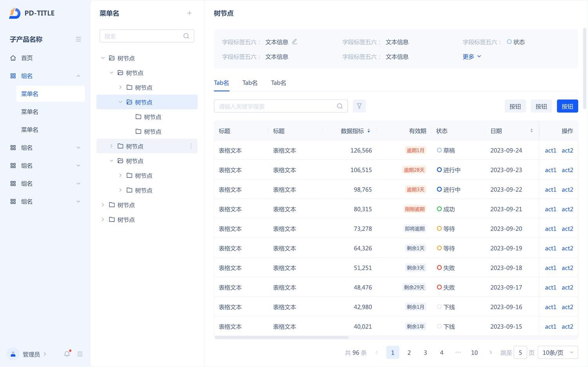Click the 成功 status cell
Screen dimensions: 588x367
446,209
